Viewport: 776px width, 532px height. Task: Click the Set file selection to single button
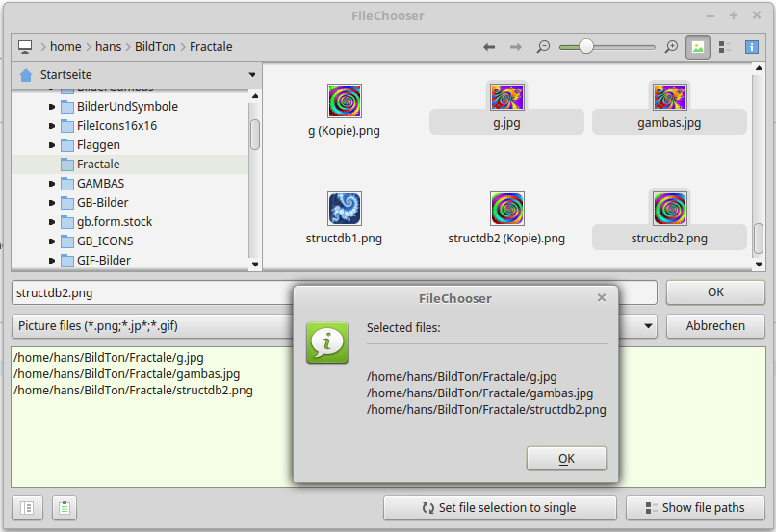500,508
